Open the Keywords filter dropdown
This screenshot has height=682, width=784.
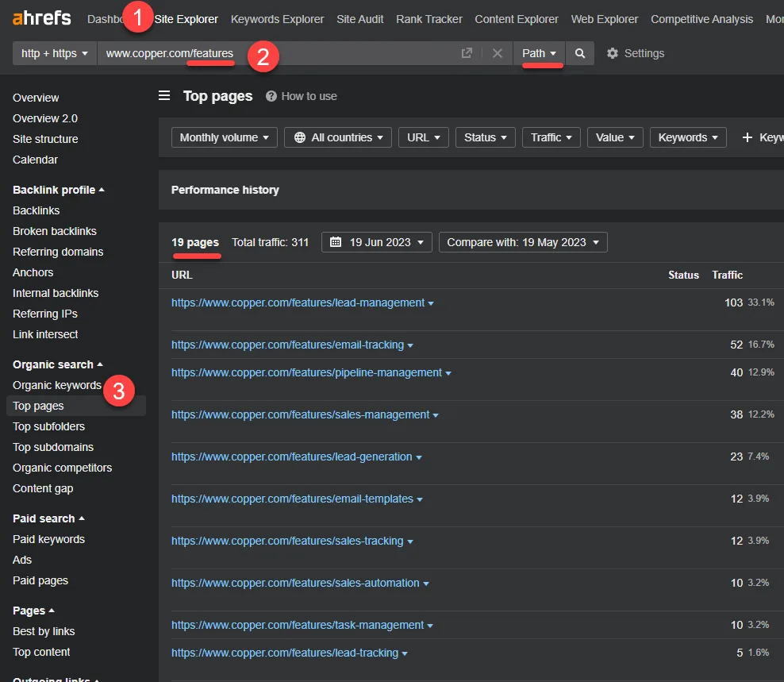tap(688, 137)
